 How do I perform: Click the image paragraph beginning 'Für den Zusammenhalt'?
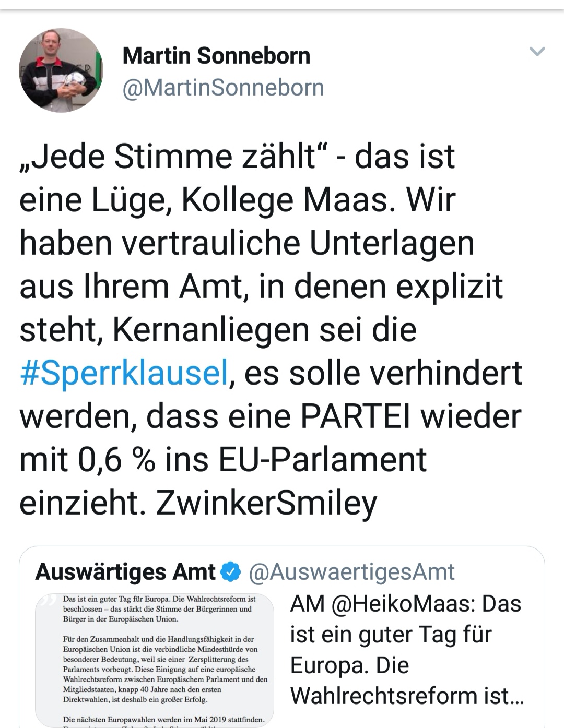[166, 669]
